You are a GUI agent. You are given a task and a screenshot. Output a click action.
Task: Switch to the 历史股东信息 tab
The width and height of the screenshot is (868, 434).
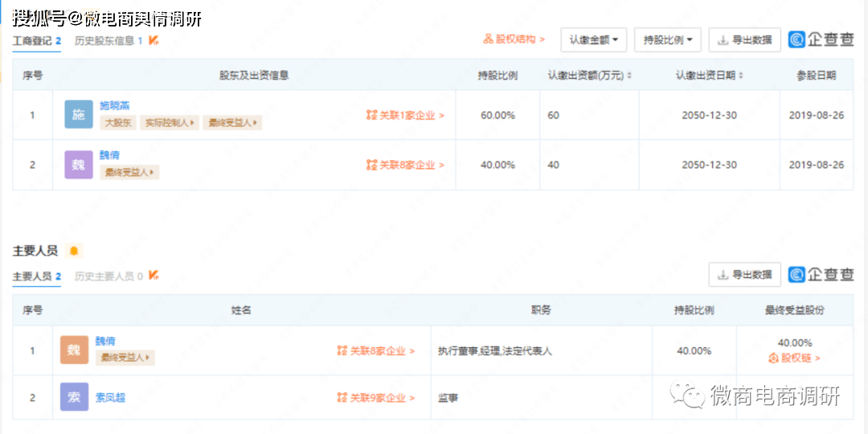coord(108,40)
